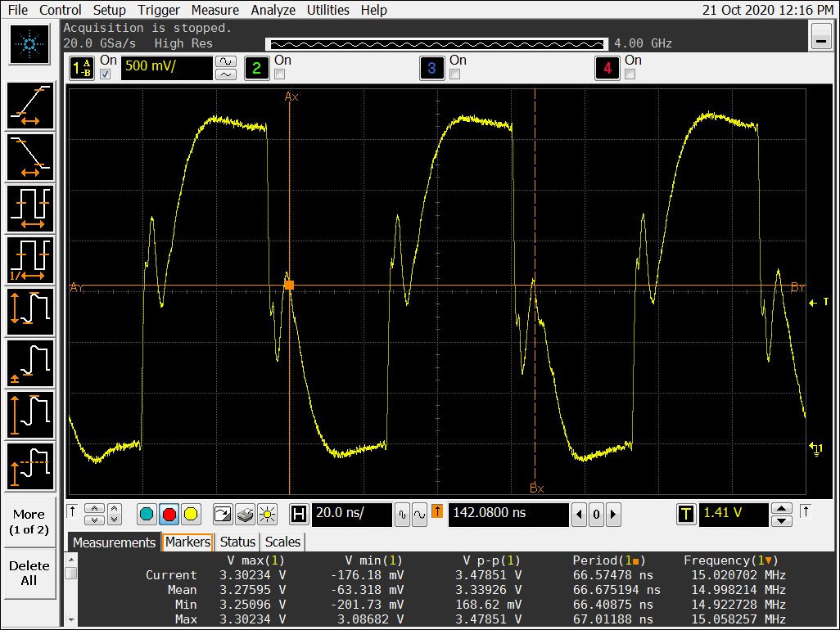Switch to the Status tab
Image resolution: width=840 pixels, height=630 pixels.
[237, 542]
